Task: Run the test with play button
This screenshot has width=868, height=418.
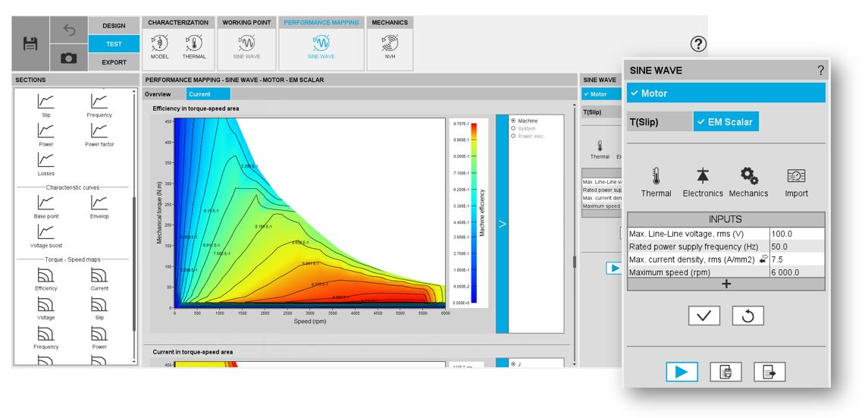Action: click(682, 372)
